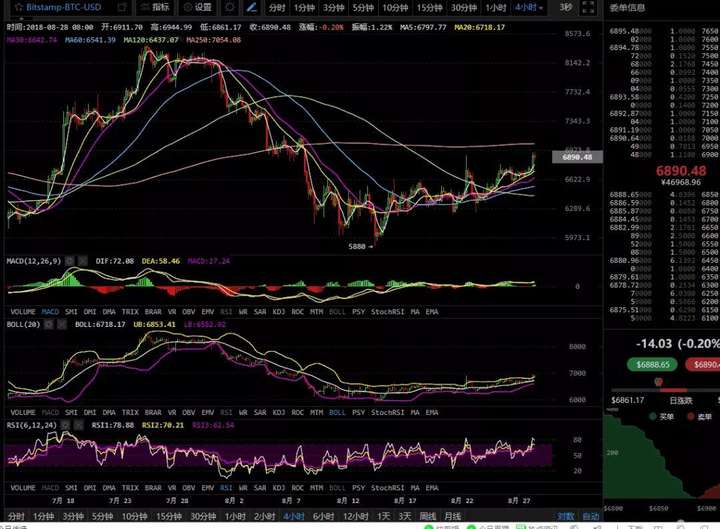The width and height of the screenshot is (720, 529).
Task: Click the red $6890 ask price button
Action: (x=703, y=365)
